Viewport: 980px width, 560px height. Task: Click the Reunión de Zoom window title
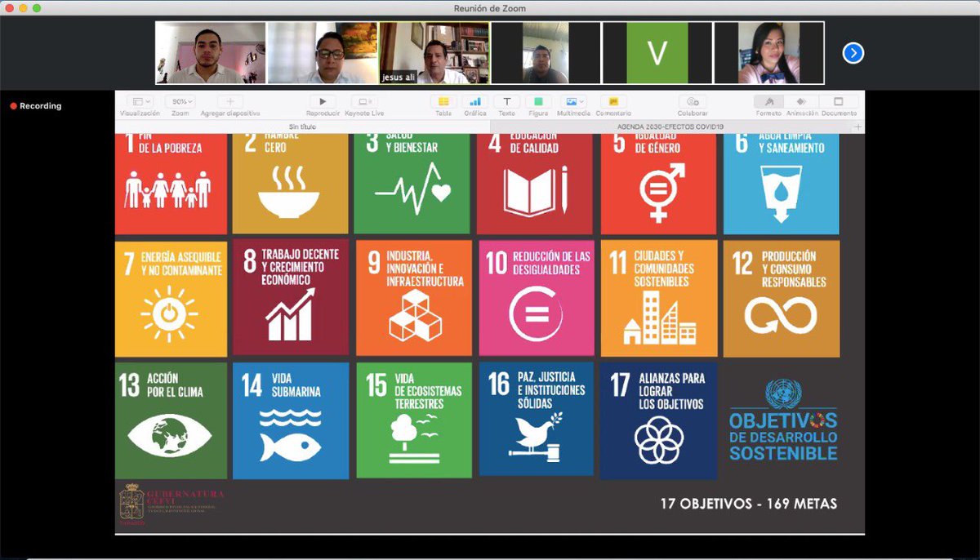(490, 8)
